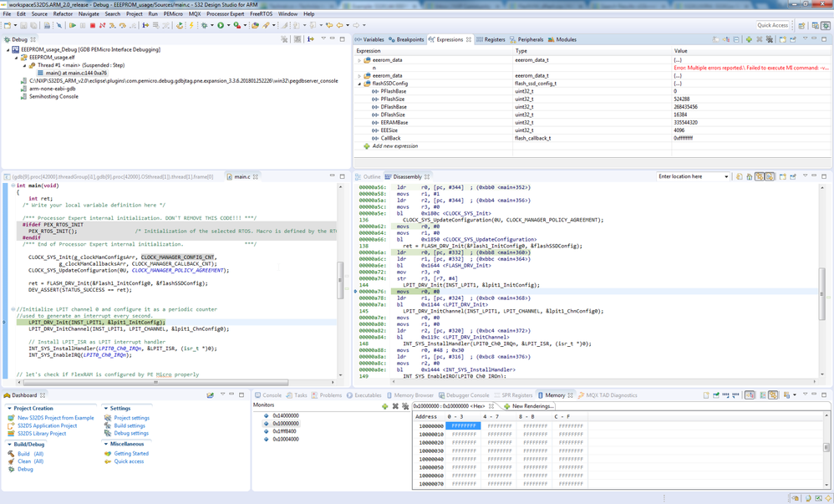Open the Enter location here dropdown
The width and height of the screenshot is (834, 504).
[x=725, y=176]
